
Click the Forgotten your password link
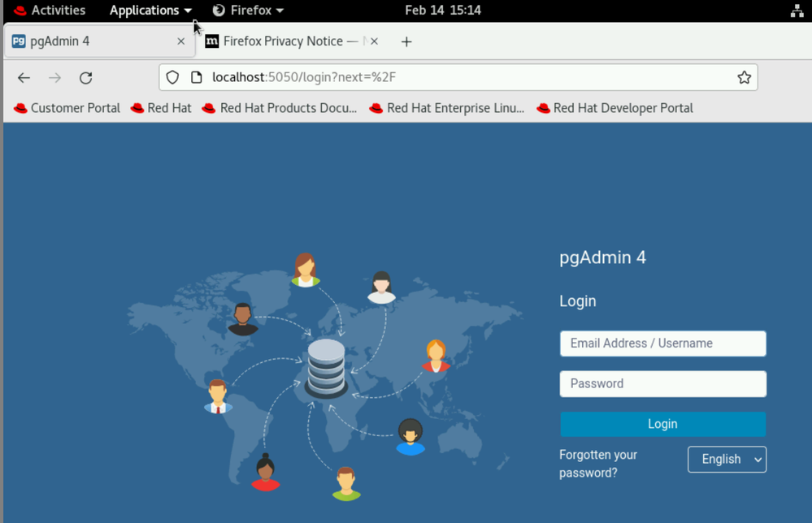click(x=597, y=464)
